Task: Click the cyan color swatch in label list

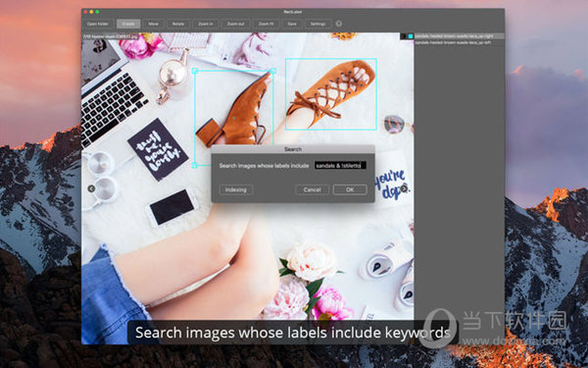Action: point(411,36)
